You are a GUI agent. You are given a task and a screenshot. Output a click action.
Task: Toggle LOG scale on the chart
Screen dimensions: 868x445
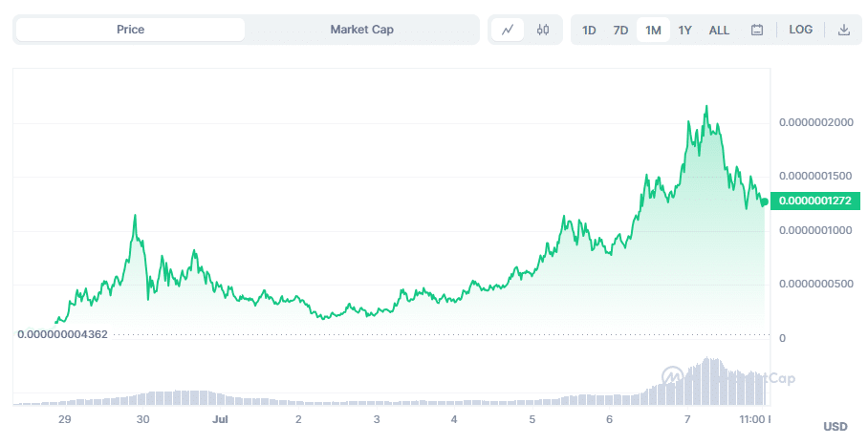click(800, 30)
